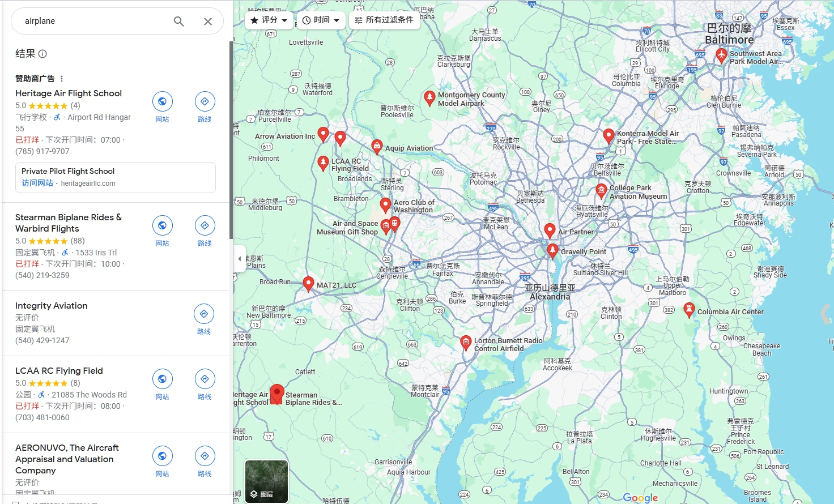The width and height of the screenshot is (834, 504).
Task: Open the map layers thumbnail
Action: tap(266, 481)
